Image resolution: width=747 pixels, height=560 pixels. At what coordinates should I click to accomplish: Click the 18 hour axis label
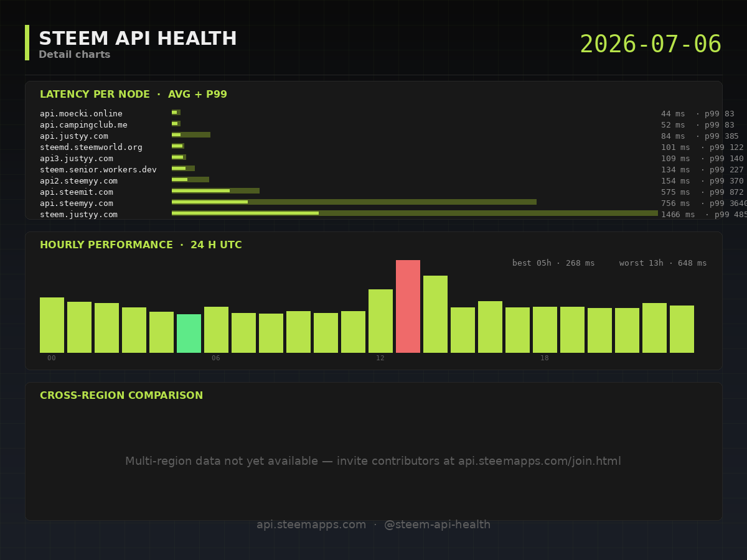(x=545, y=358)
